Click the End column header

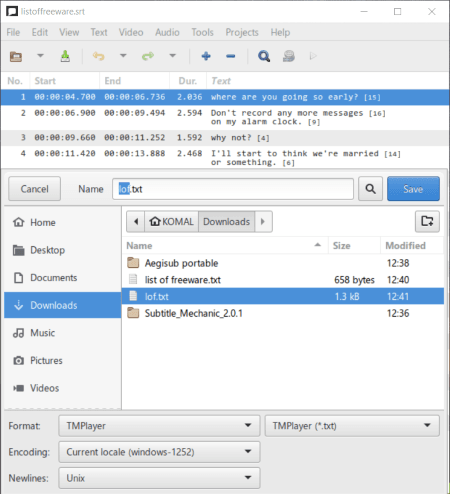(x=134, y=81)
